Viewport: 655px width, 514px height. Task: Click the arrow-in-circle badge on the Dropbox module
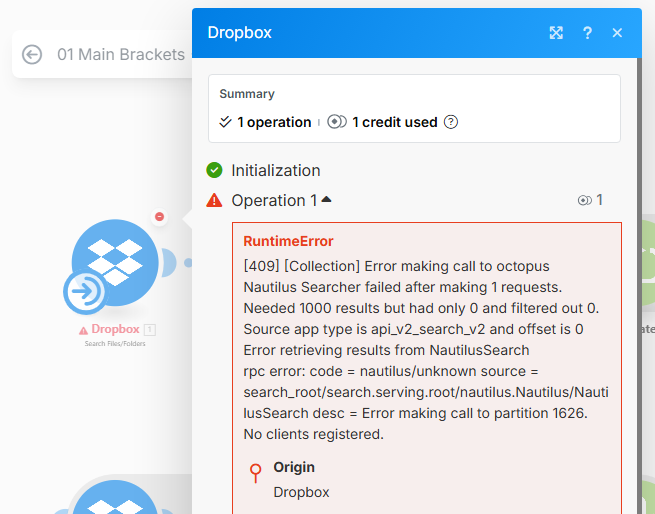85,291
